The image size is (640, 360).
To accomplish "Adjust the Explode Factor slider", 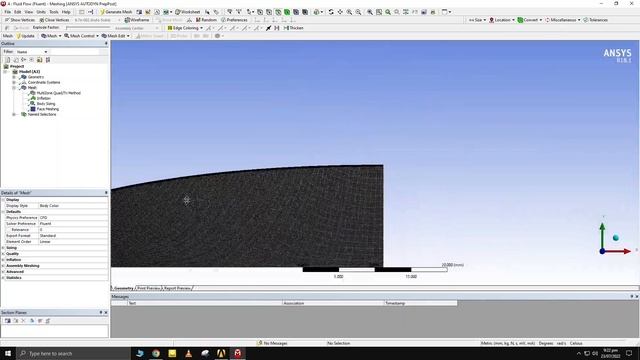I will point(88,27).
